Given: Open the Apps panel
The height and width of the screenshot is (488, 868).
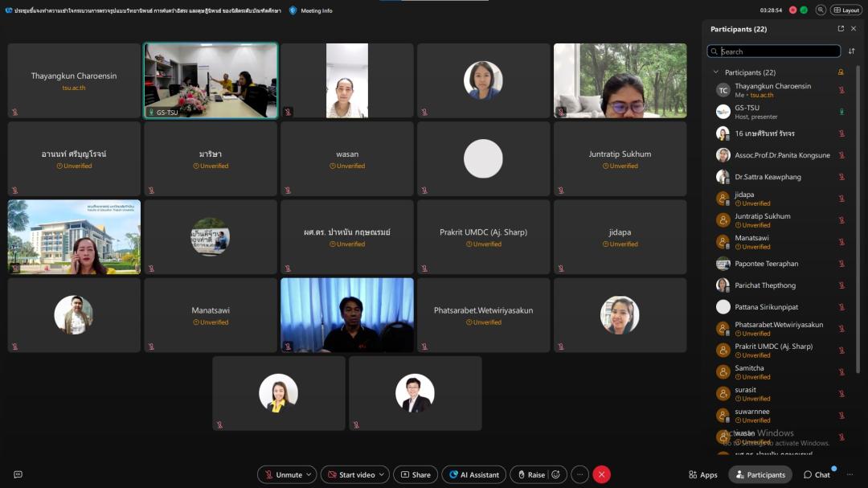Looking at the screenshot, I should click(x=703, y=474).
